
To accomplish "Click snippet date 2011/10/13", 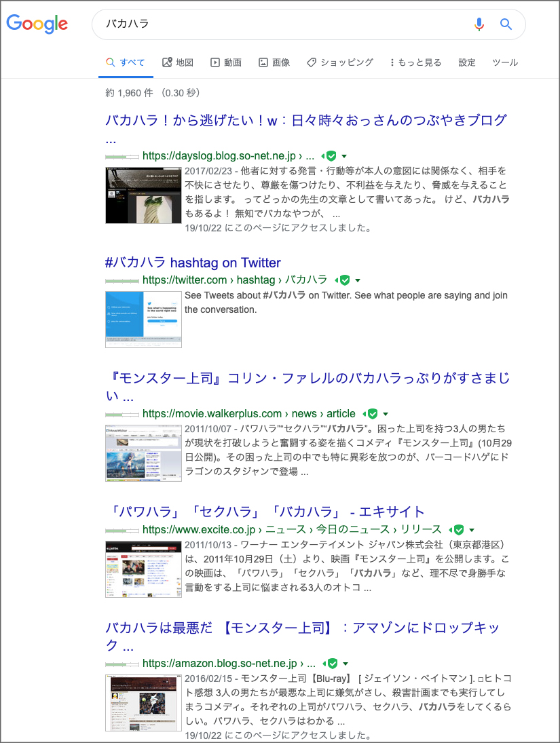I will tap(208, 545).
